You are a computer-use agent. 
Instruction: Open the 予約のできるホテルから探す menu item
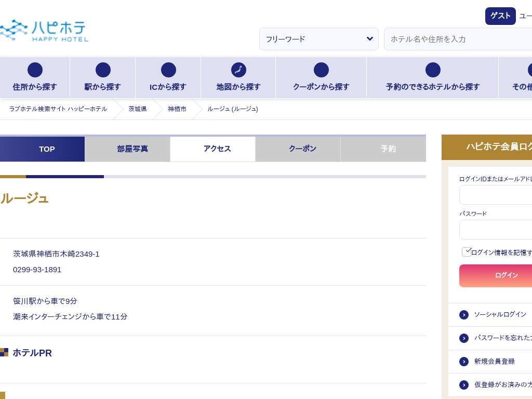point(433,78)
